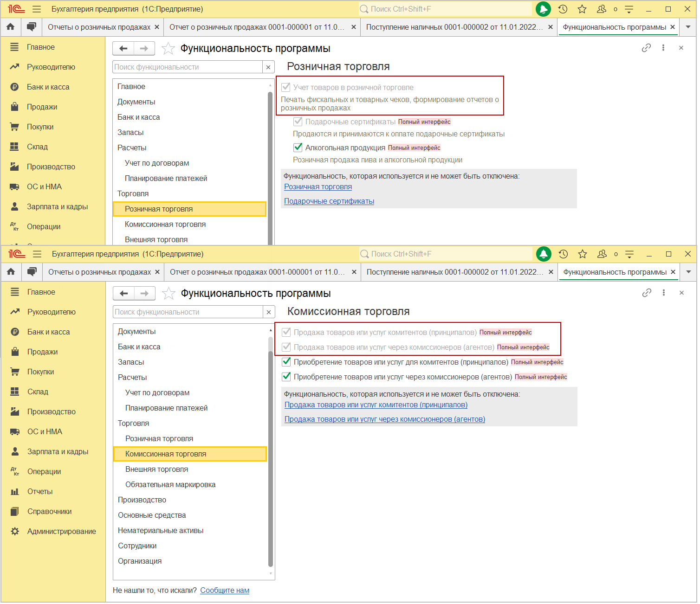Open service settings lines icon in Комиссионная торговля window
Screen dimensions: 700x604
[x=629, y=254]
